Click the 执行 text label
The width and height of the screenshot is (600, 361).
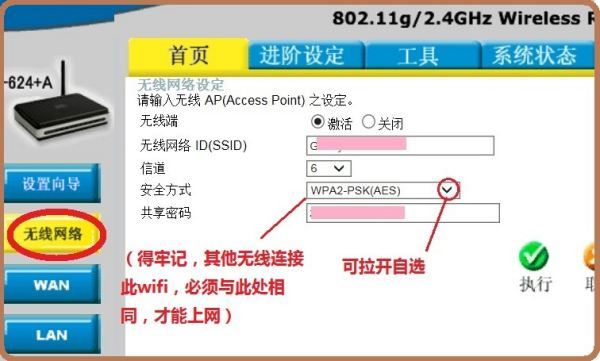(x=535, y=284)
